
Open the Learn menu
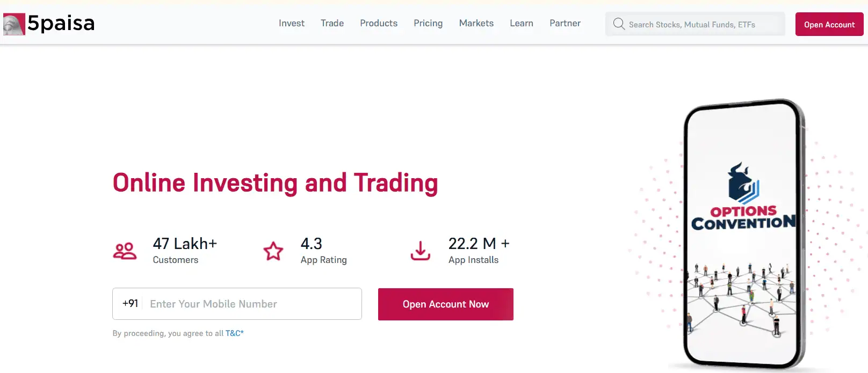pos(522,23)
